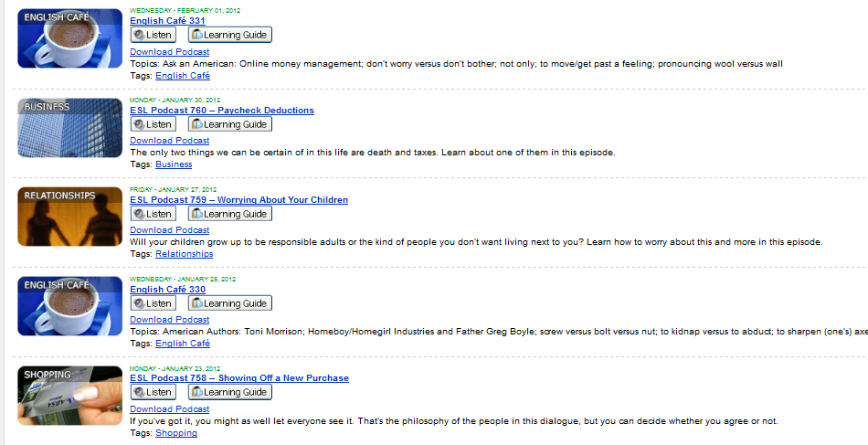Open ESL Podcast 760 – Paycheck Deductions link

pos(222,111)
